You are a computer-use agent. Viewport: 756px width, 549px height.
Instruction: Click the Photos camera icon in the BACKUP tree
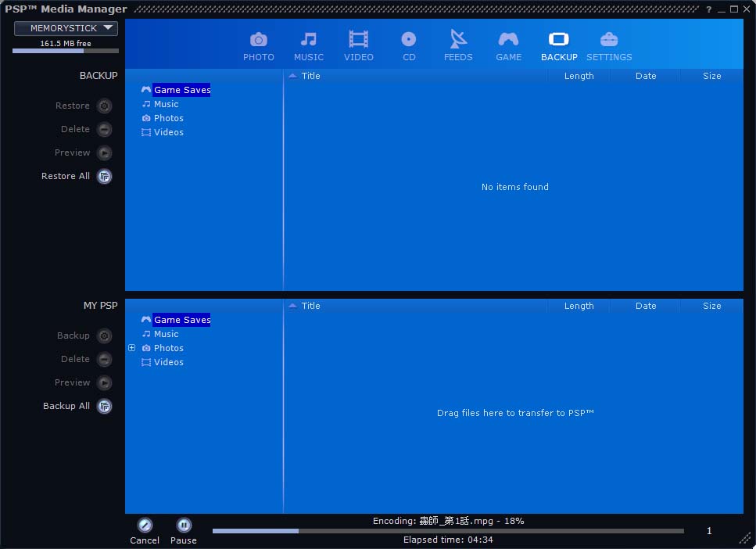146,118
